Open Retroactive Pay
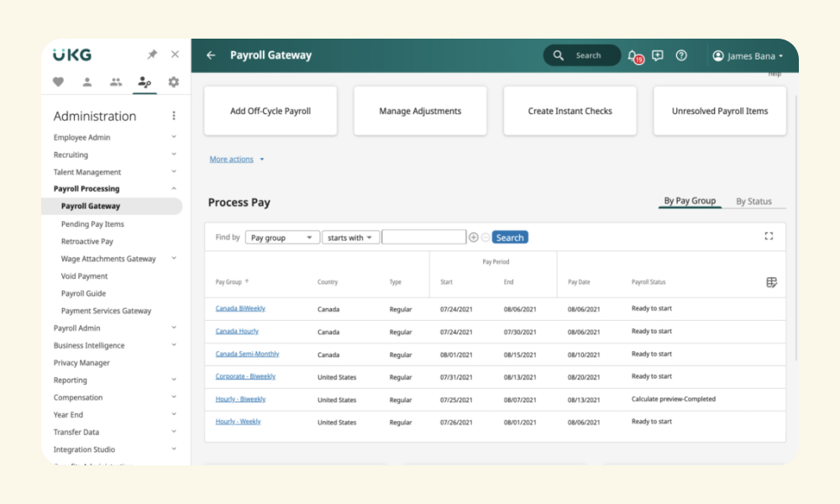Screen dimensions: 840x504 (87, 242)
